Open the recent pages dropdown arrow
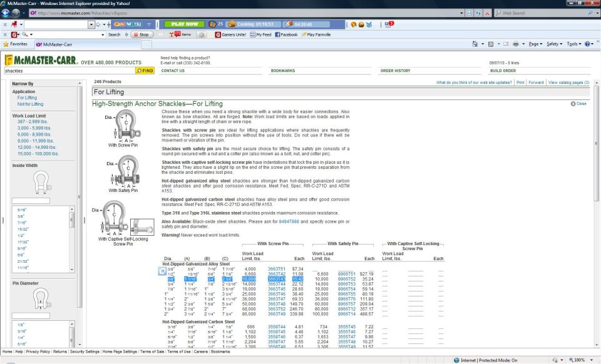Image resolution: width=601 pixels, height=364 pixels. pyautogui.click(x=24, y=13)
